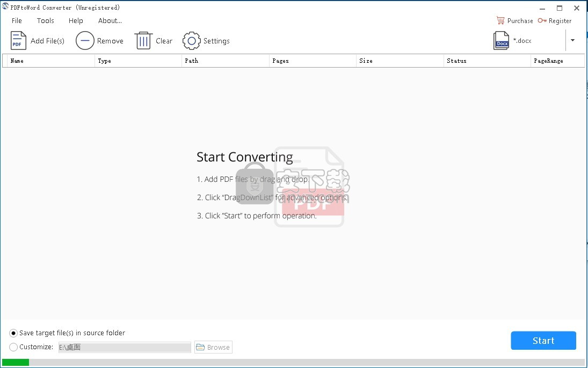This screenshot has height=368, width=588.
Task: Open the Tools menu
Action: click(45, 20)
